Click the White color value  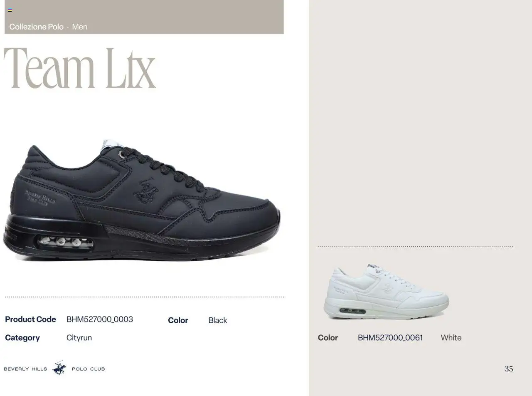[451, 338]
